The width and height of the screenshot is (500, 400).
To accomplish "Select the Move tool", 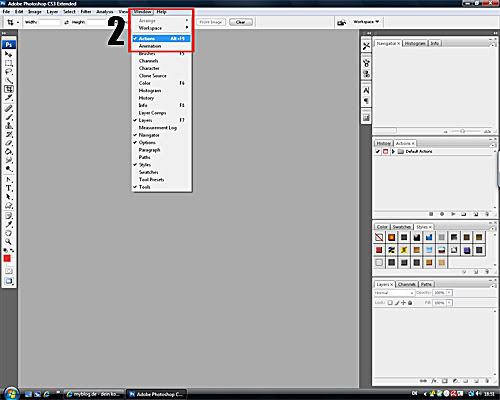I will click(x=9, y=54).
